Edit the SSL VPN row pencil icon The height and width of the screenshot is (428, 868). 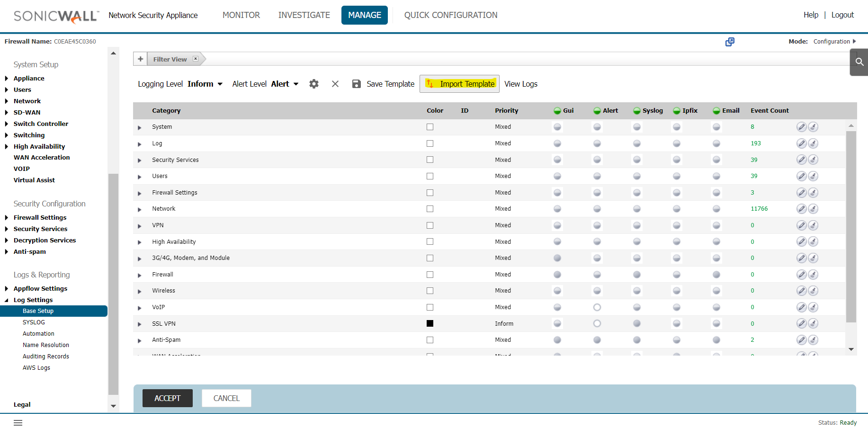(801, 323)
